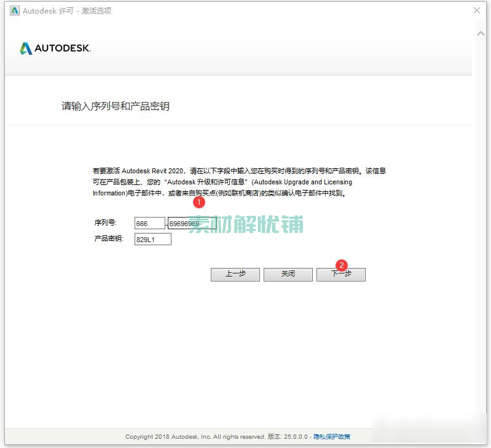Click the Autodesk icon in title bar
The height and width of the screenshot is (448, 491).
14,10
